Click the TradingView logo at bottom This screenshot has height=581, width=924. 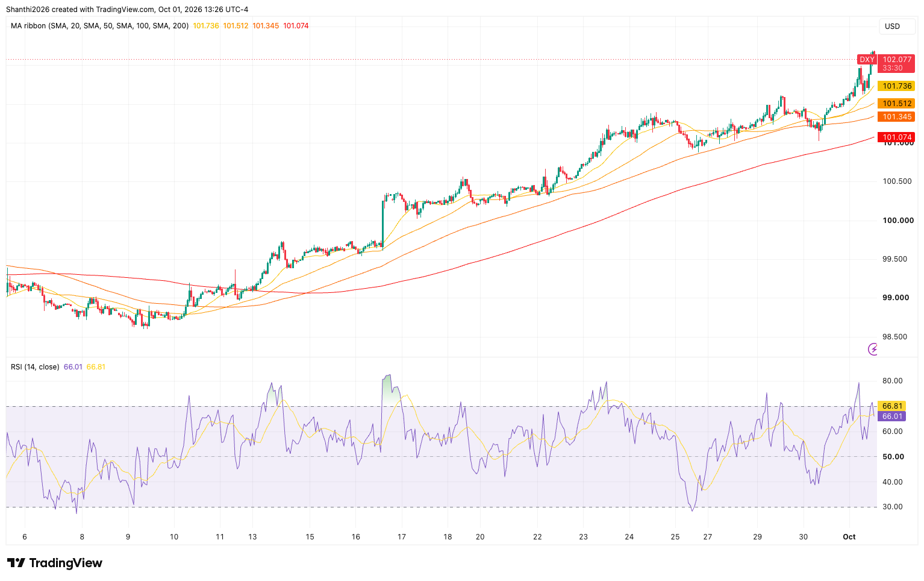pos(55,563)
